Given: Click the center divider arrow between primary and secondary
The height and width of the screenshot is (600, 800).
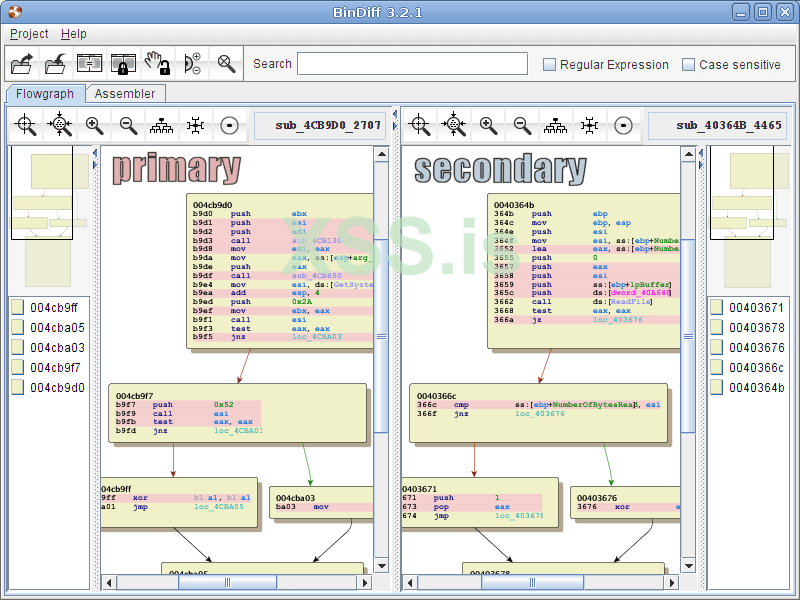Looking at the screenshot, I should (x=395, y=114).
